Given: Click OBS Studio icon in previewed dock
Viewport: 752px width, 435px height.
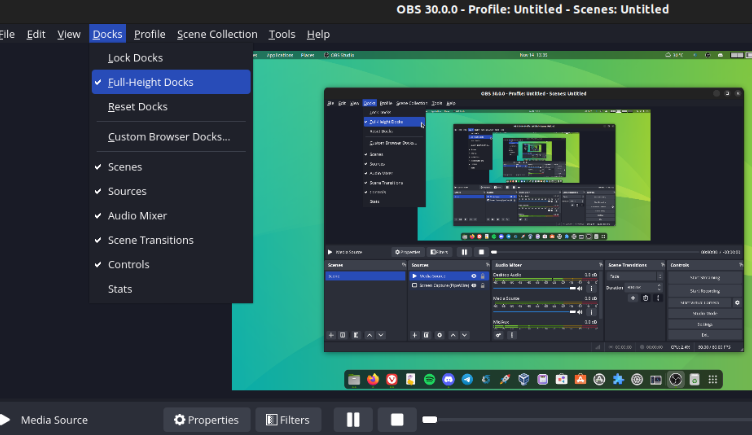Looking at the screenshot, I should (675, 380).
